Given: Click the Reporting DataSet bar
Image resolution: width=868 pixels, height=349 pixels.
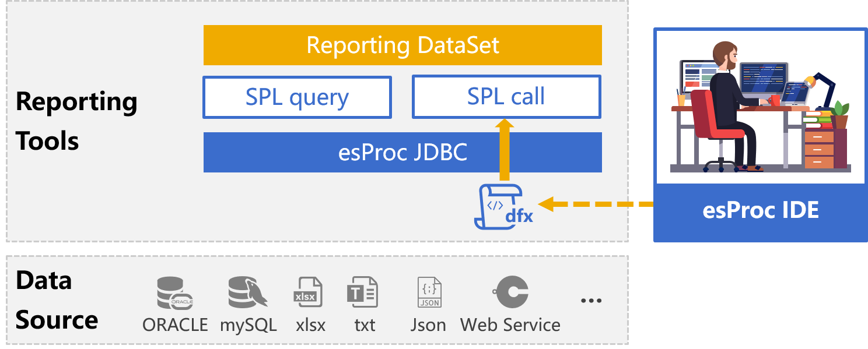Looking at the screenshot, I should click(402, 45).
